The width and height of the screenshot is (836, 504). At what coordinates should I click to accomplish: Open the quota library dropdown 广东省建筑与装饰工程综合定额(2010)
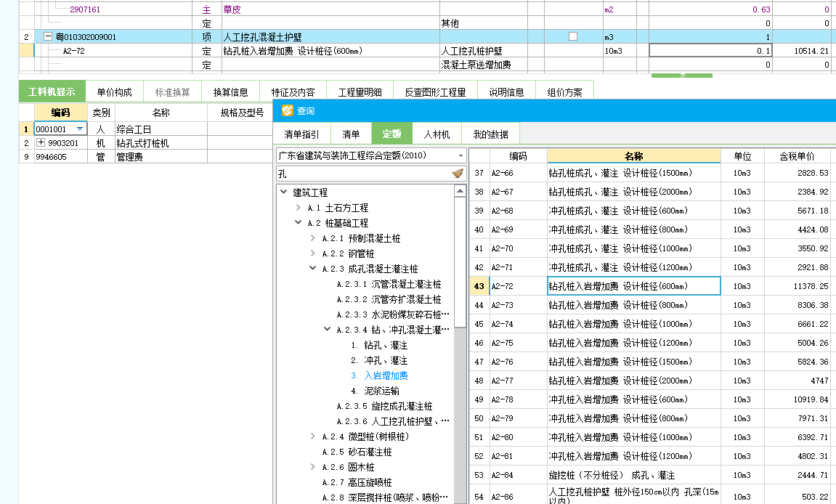click(x=460, y=155)
